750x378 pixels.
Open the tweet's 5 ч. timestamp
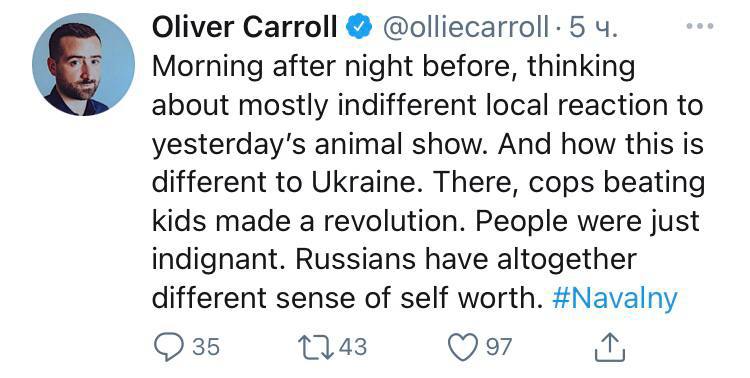[593, 27]
